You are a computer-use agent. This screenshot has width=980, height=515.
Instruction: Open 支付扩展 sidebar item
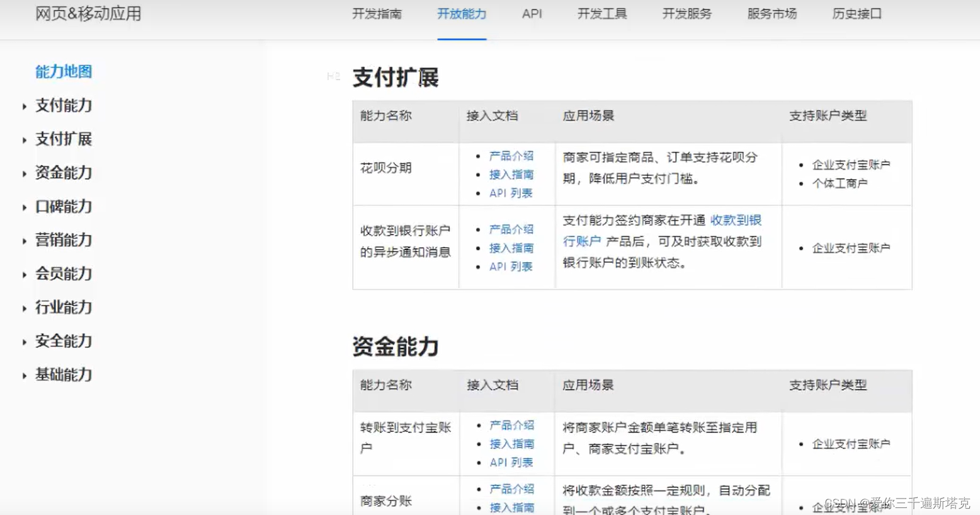tap(64, 139)
